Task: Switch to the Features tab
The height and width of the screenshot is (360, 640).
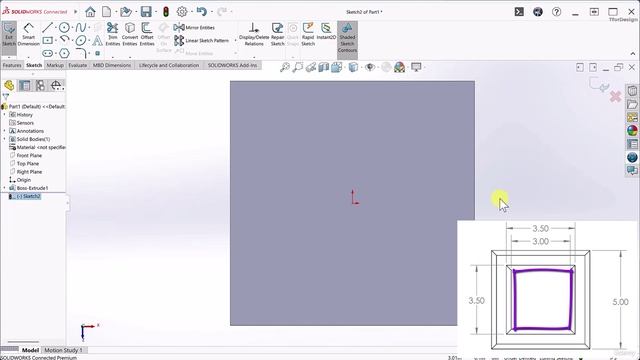Action: (12, 65)
